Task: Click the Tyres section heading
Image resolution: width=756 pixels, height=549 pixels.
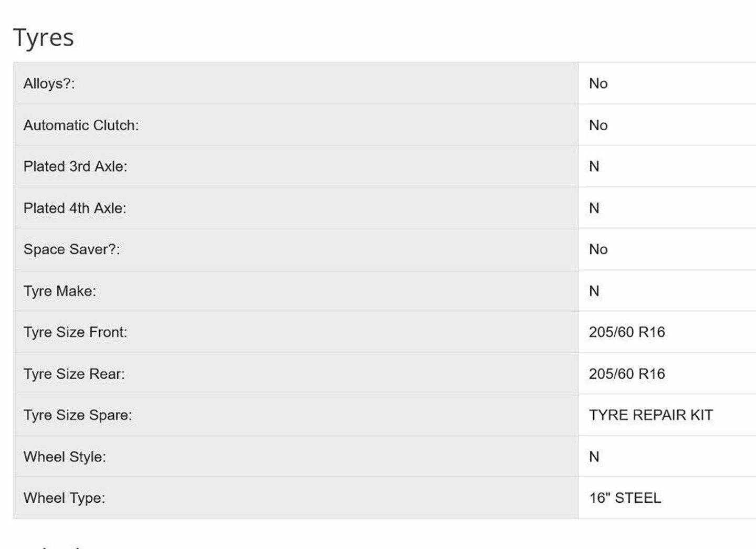Action: click(x=44, y=38)
